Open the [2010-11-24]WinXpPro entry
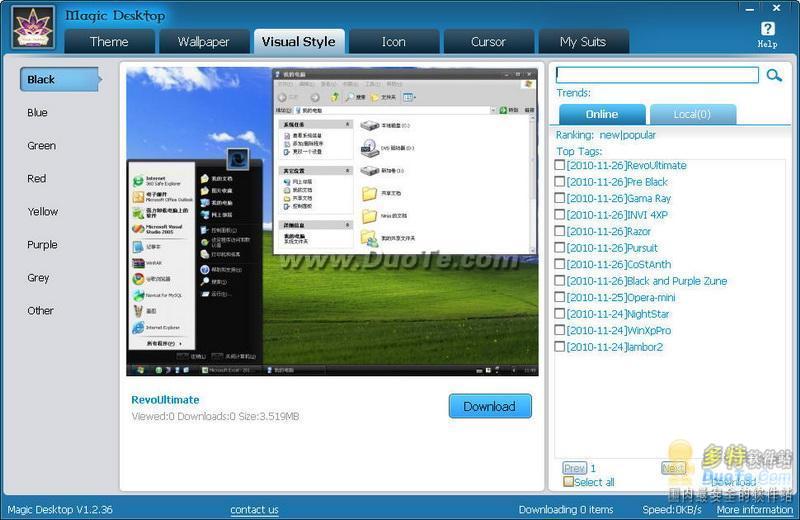Viewport: 800px width, 520px height. coord(619,330)
